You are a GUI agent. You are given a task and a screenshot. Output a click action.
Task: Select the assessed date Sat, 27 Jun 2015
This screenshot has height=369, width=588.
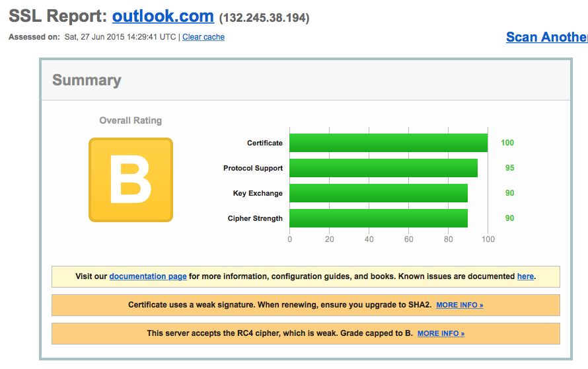coord(94,37)
